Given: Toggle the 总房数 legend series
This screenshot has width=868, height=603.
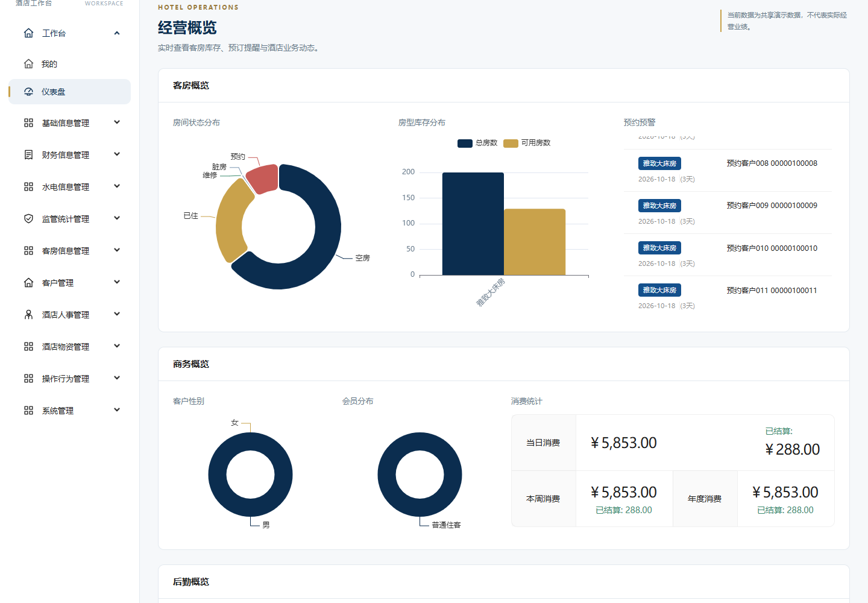Looking at the screenshot, I should pos(477,143).
